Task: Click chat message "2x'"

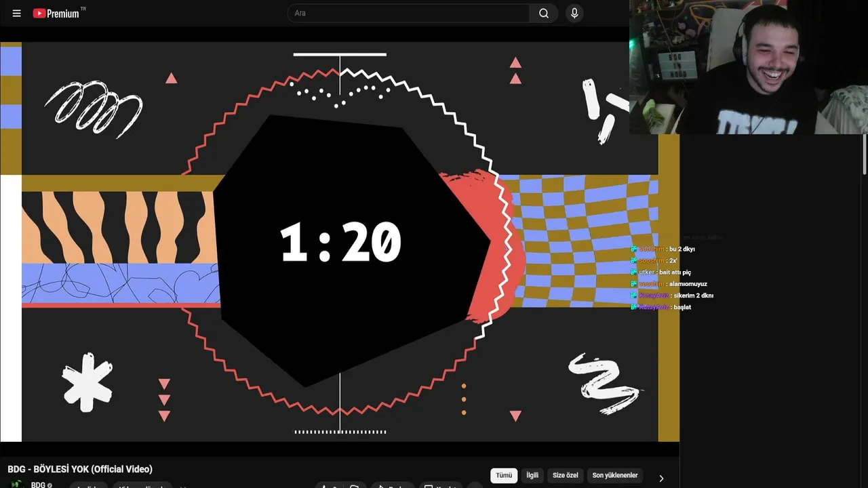Action: pyautogui.click(x=673, y=261)
